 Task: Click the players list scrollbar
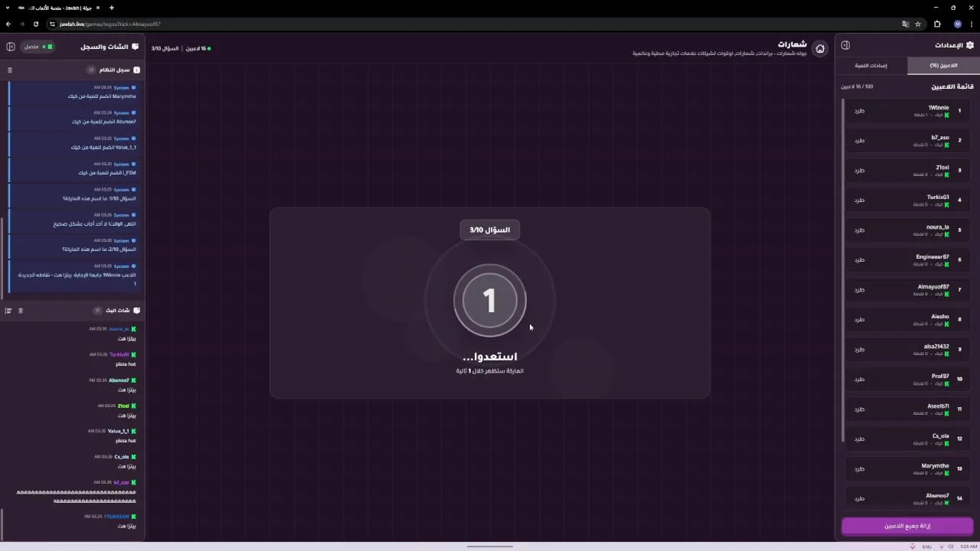(842, 269)
